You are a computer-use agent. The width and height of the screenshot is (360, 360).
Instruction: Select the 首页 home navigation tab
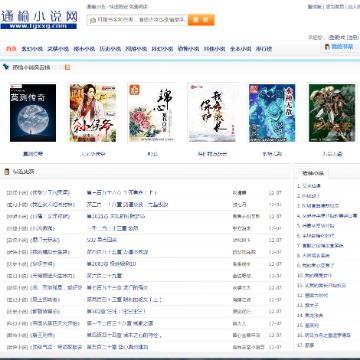11,49
